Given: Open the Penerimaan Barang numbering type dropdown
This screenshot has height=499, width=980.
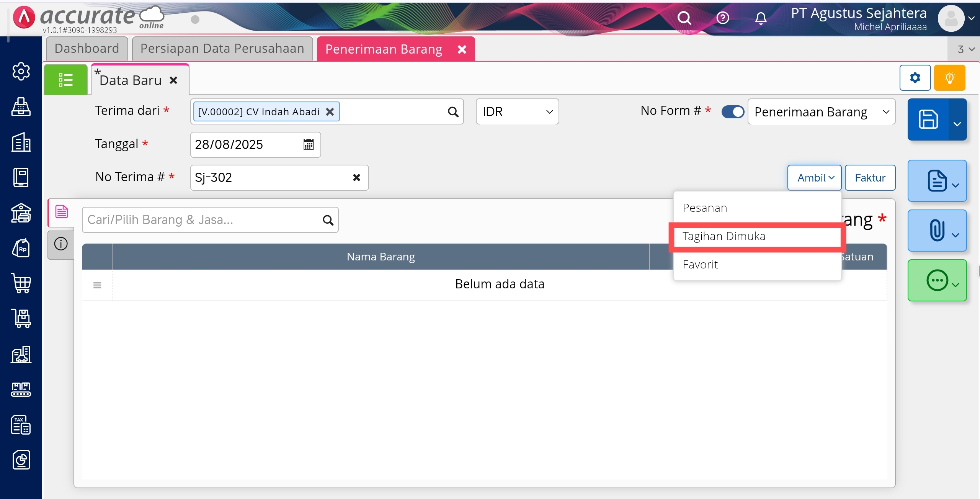Looking at the screenshot, I should point(821,112).
